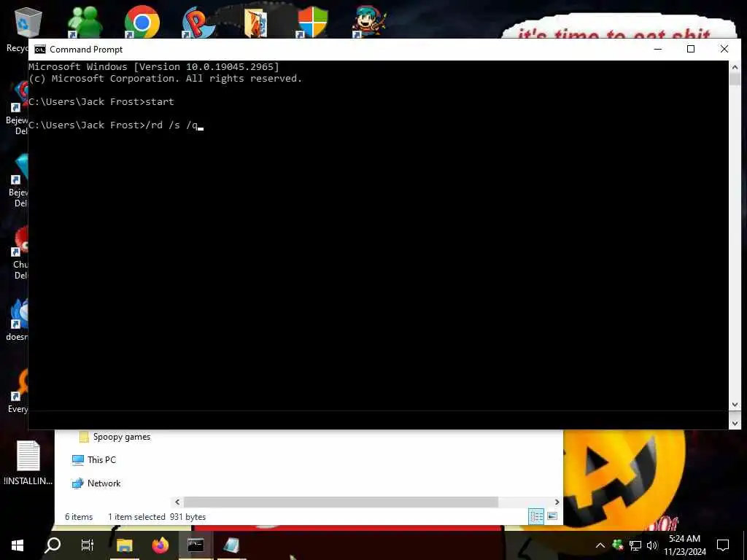Click '1 item selected 931 bytes' status text
Screen dimensions: 747x560
point(157,517)
